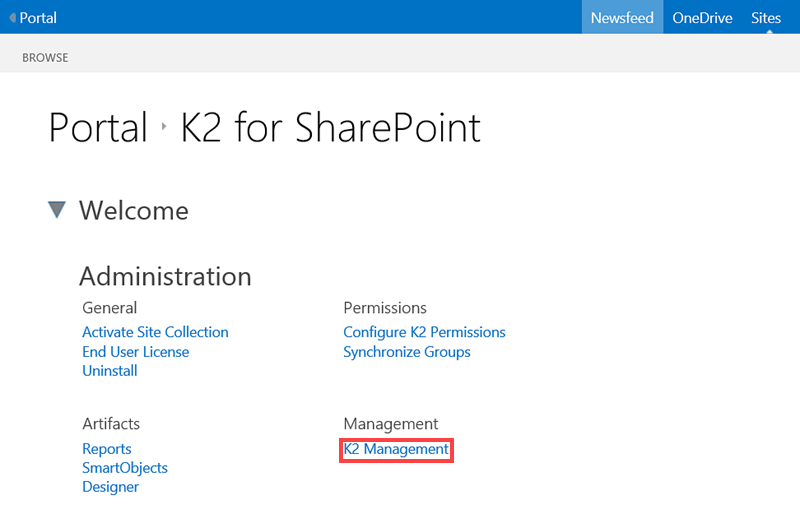The width and height of the screenshot is (800, 509).
Task: Open the Newsfeed tab
Action: click(622, 18)
